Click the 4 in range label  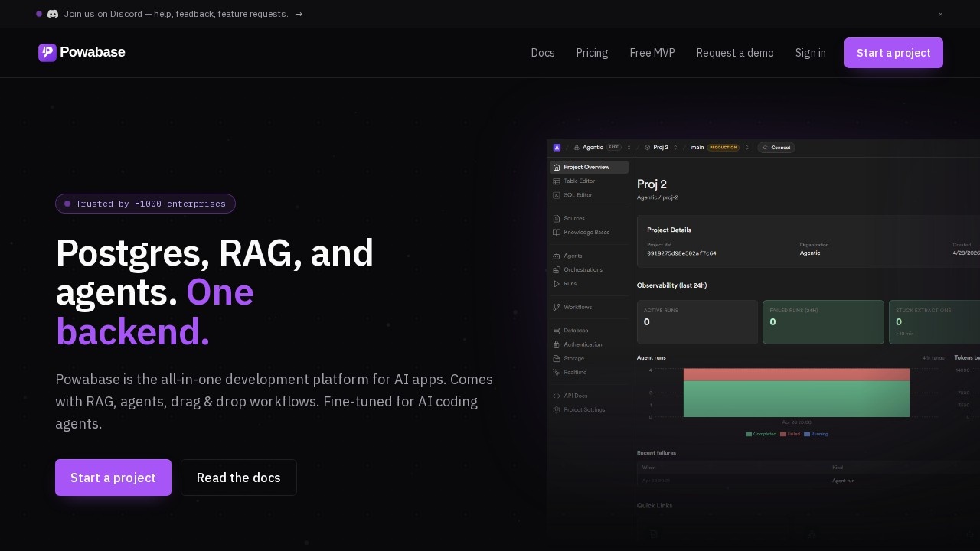coord(933,357)
